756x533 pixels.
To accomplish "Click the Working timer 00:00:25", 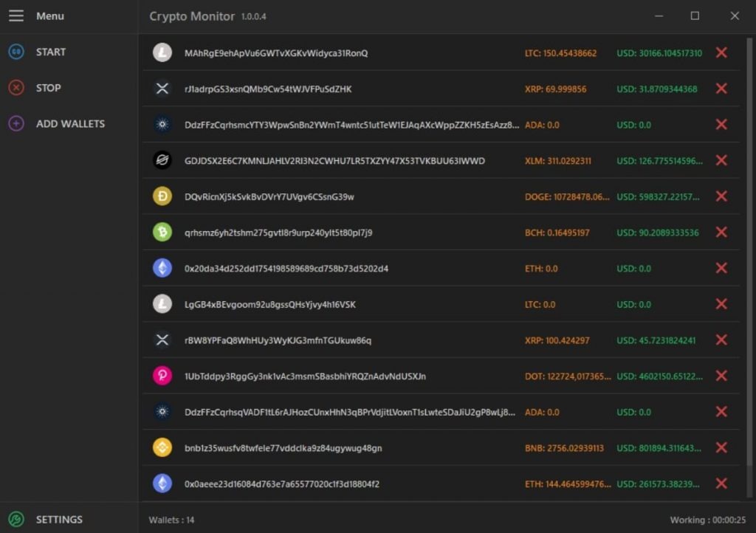I will (707, 520).
